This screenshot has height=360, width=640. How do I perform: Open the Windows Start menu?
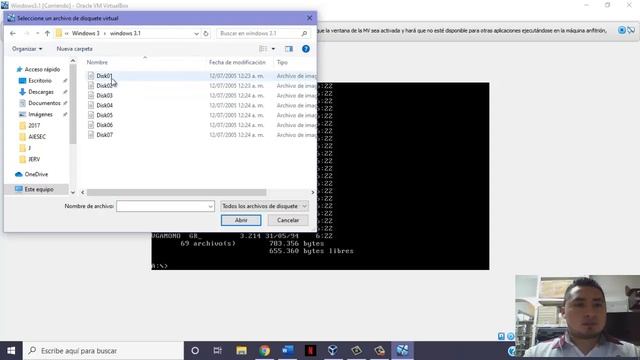tap(11, 351)
